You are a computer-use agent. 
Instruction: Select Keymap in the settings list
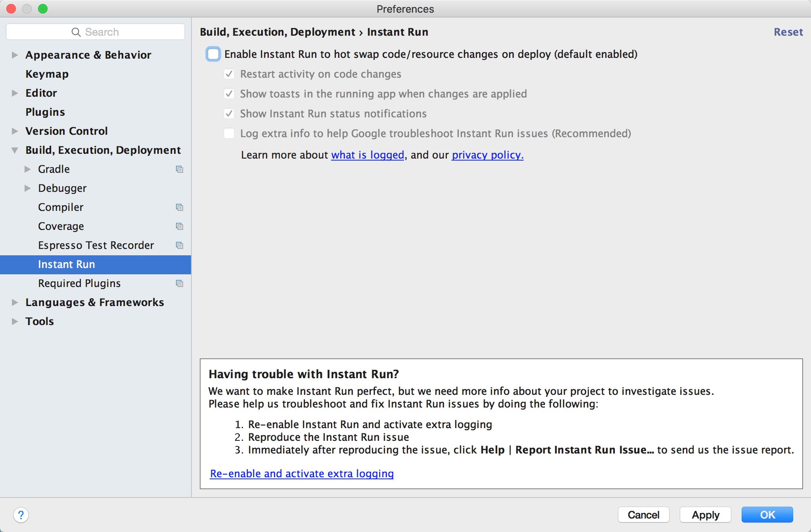tap(47, 74)
